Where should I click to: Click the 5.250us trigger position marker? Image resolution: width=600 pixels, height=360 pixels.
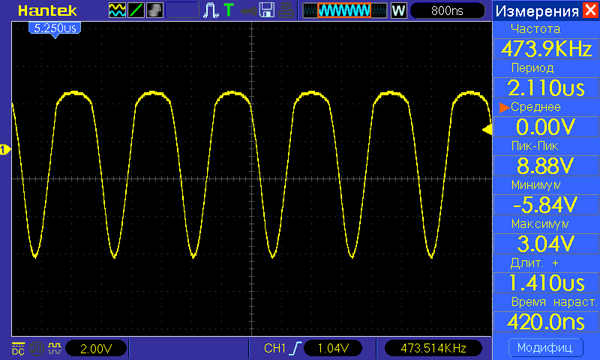click(x=55, y=29)
